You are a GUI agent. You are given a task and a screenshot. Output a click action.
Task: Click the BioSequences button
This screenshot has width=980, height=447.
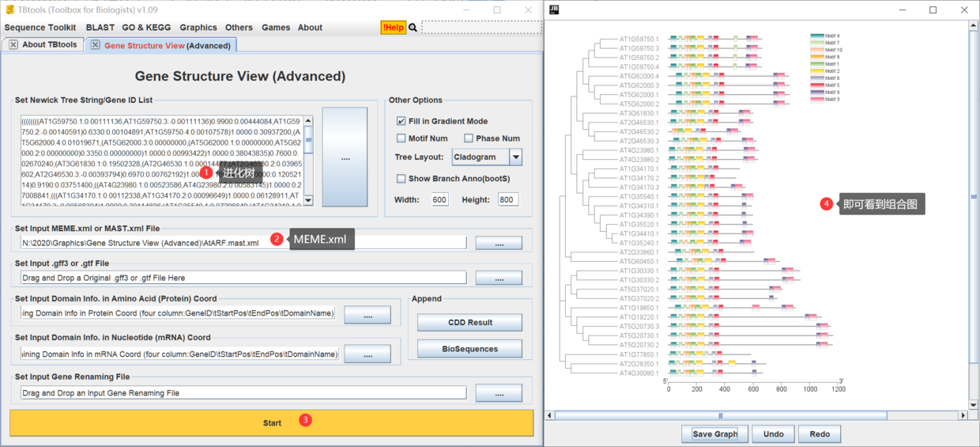(x=469, y=349)
